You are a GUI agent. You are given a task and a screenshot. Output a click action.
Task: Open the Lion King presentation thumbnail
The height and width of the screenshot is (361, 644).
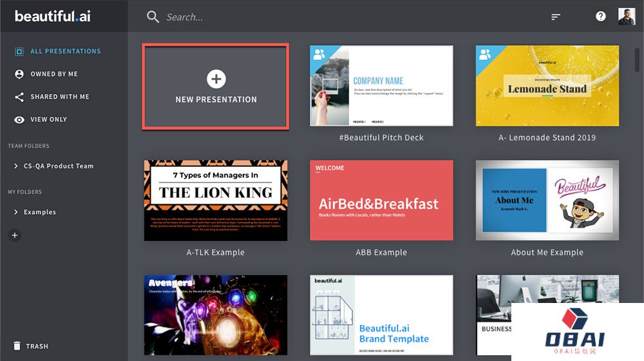click(x=216, y=200)
